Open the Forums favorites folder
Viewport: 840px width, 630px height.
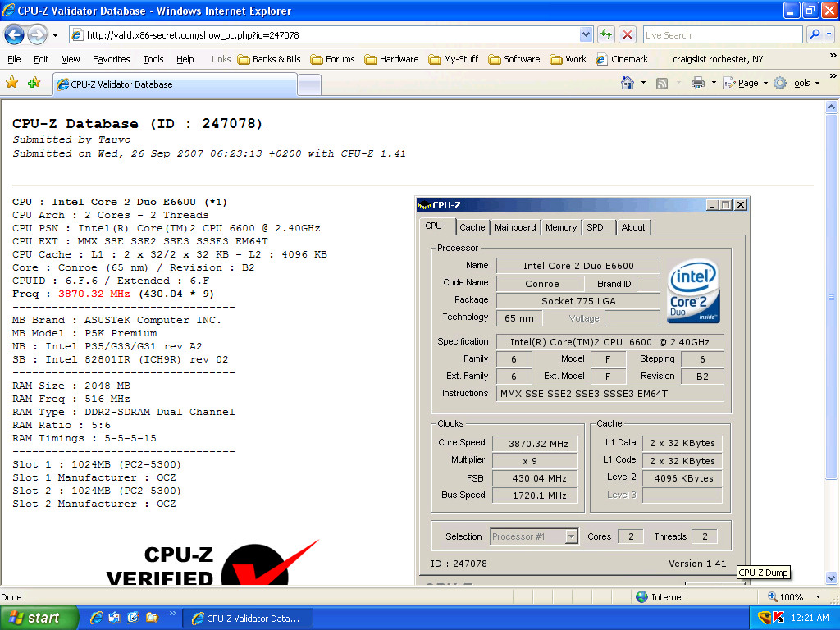[333, 59]
